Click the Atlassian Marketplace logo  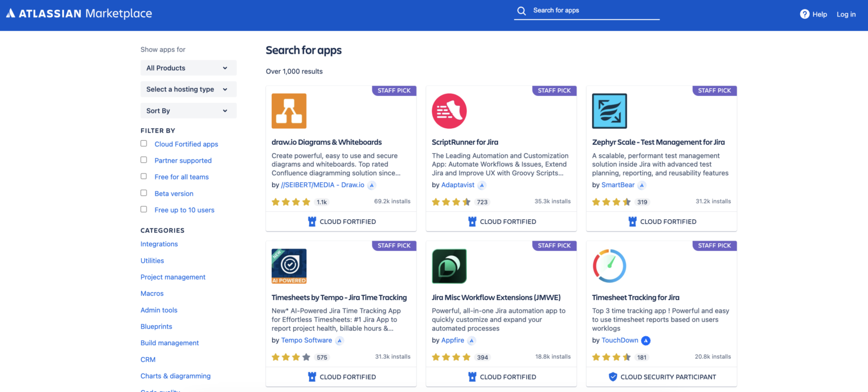point(79,14)
